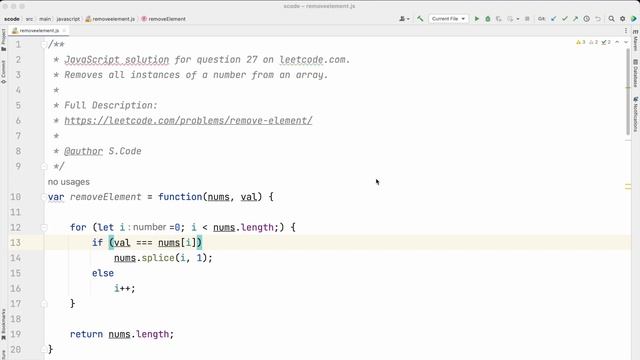
Task: Click the @author tag in comment
Action: point(83,151)
